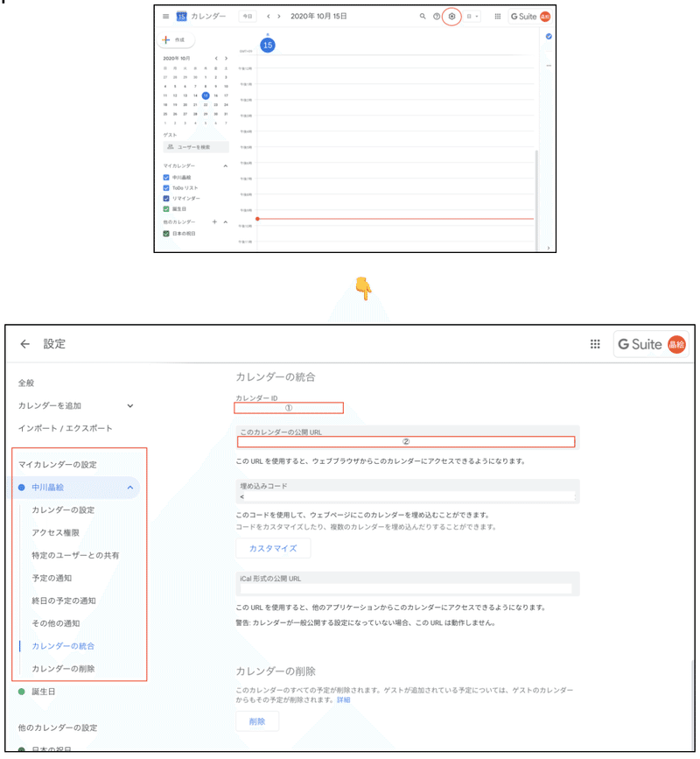Click the blue date circle 15 in day view
This screenshot has height=759, width=700.
[x=268, y=45]
